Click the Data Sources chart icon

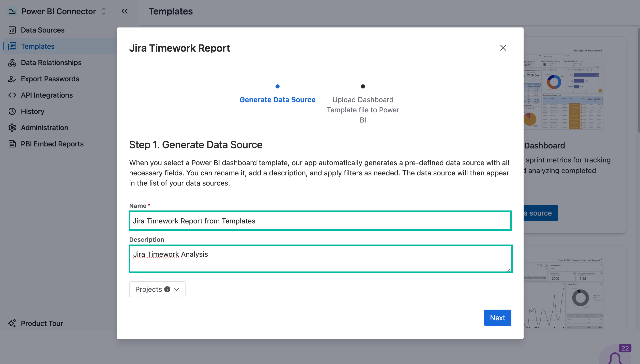coord(12,30)
